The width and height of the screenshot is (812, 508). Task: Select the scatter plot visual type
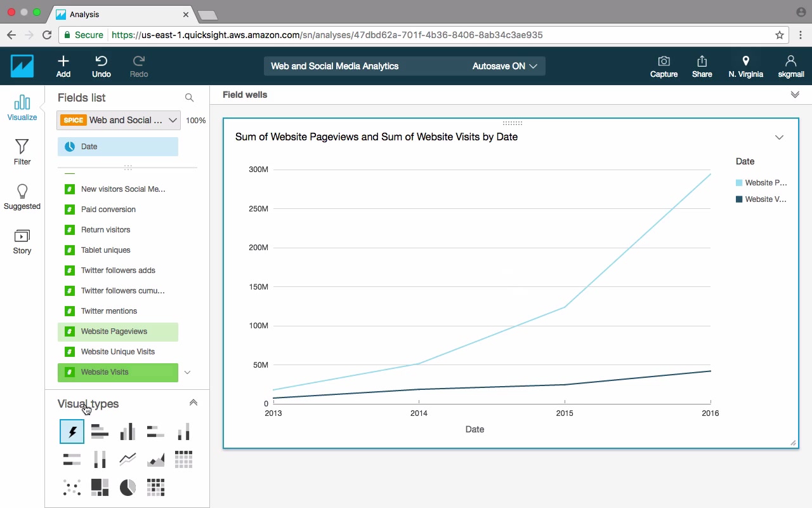click(72, 487)
